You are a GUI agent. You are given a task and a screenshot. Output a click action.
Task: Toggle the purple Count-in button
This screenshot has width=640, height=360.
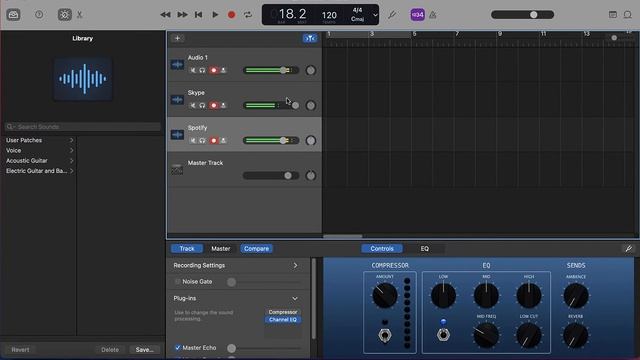pyautogui.click(x=417, y=15)
